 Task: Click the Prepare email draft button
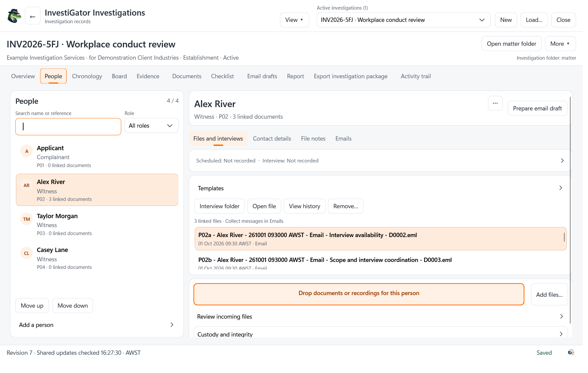537,108
